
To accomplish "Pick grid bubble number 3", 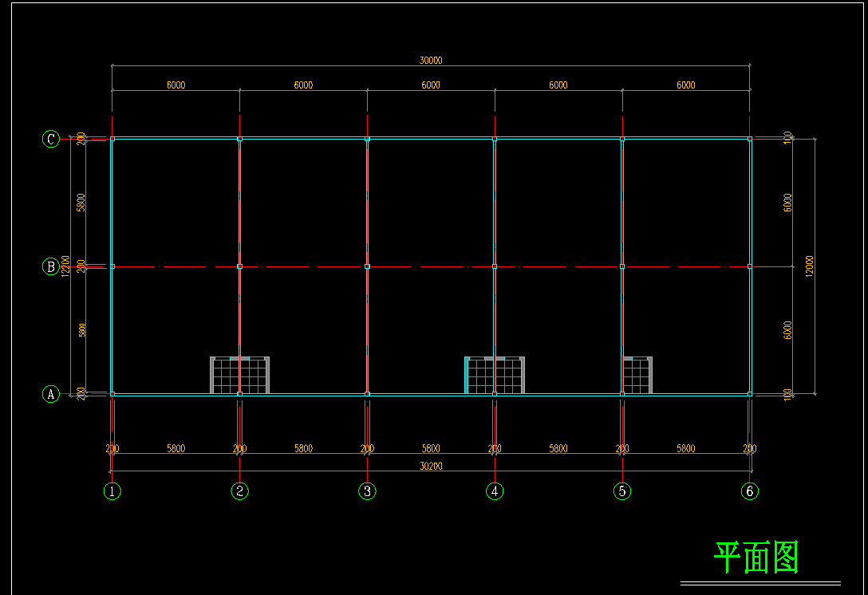I will coord(367,491).
